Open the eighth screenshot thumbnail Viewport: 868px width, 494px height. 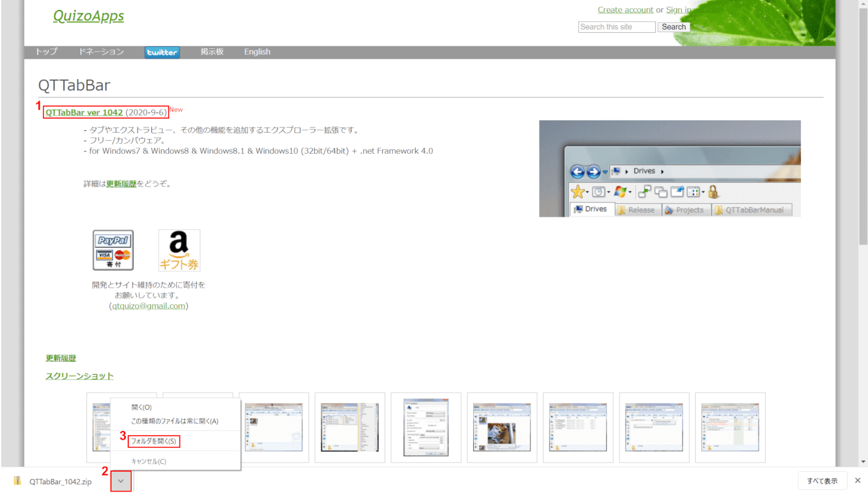(655, 427)
